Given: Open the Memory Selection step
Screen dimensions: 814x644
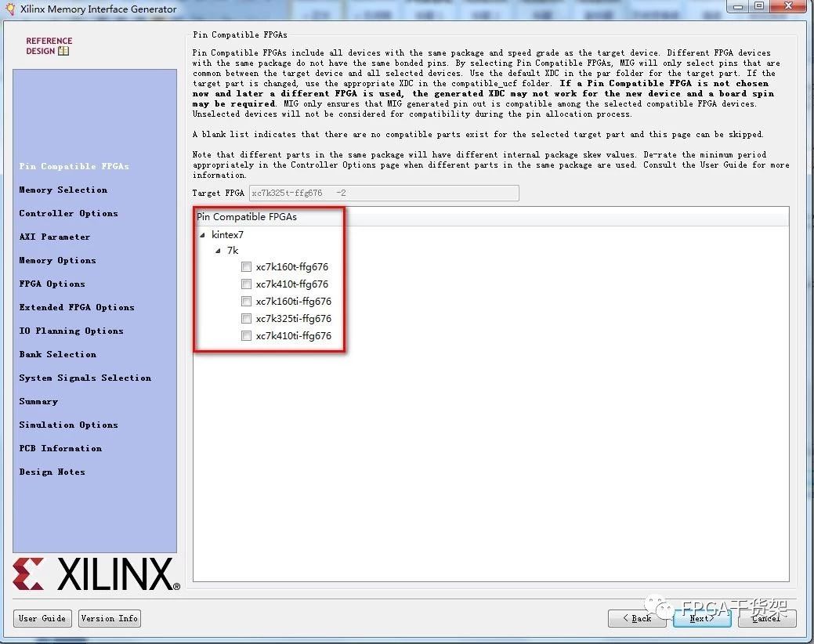Looking at the screenshot, I should (63, 190).
